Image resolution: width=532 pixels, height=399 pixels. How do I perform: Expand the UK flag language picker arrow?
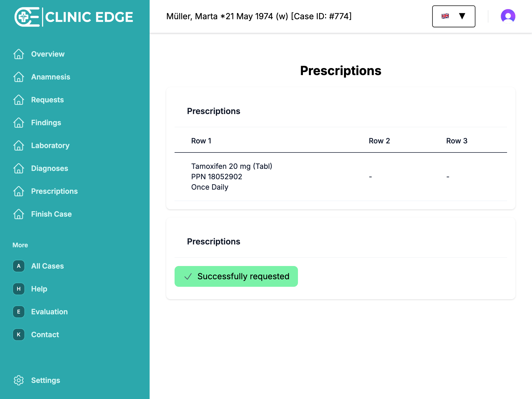tap(462, 16)
